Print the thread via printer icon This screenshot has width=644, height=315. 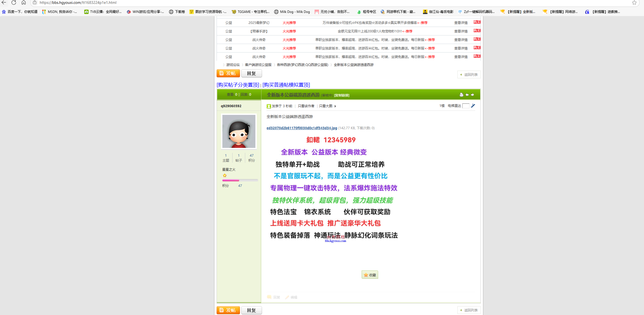click(x=462, y=95)
